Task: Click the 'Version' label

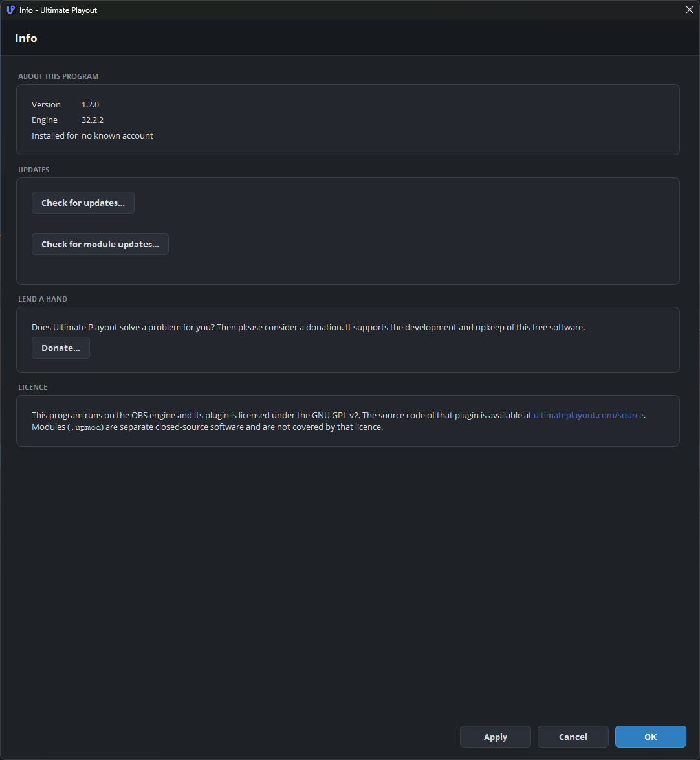Action: click(x=46, y=105)
